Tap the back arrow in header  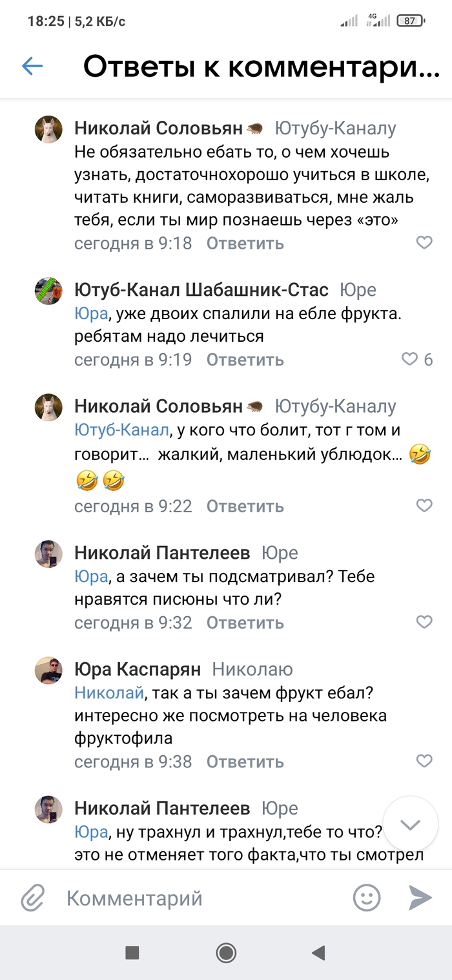[x=32, y=66]
